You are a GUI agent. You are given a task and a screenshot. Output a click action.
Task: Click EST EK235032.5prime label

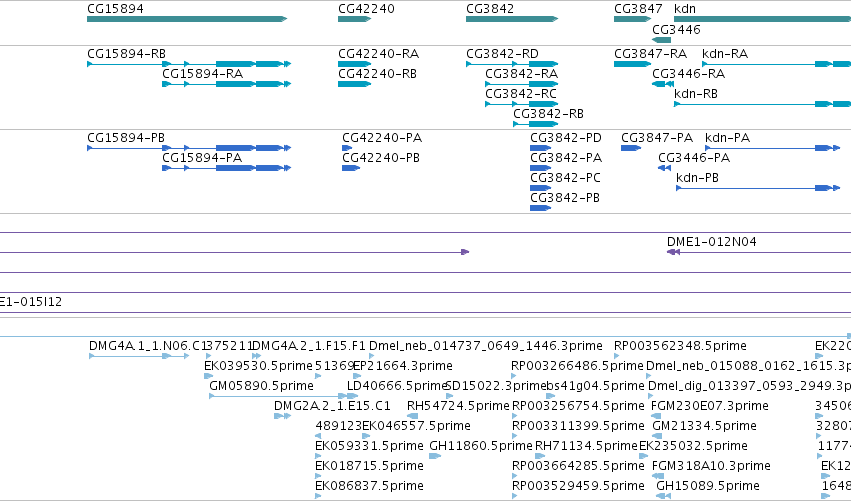click(x=693, y=446)
